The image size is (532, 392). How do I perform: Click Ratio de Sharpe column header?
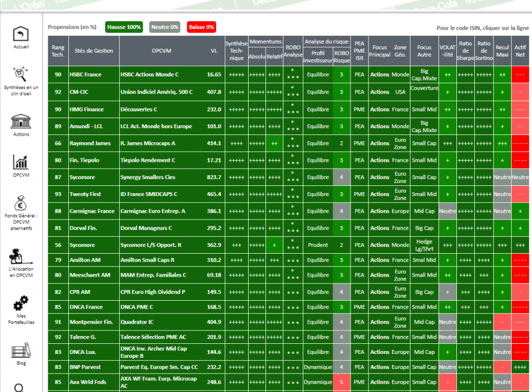click(465, 51)
